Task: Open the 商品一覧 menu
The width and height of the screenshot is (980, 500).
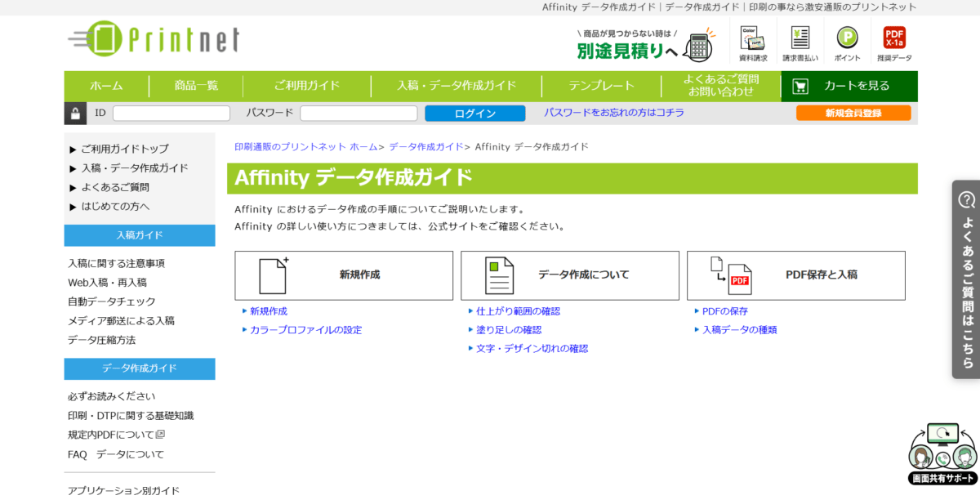Action: tap(196, 86)
